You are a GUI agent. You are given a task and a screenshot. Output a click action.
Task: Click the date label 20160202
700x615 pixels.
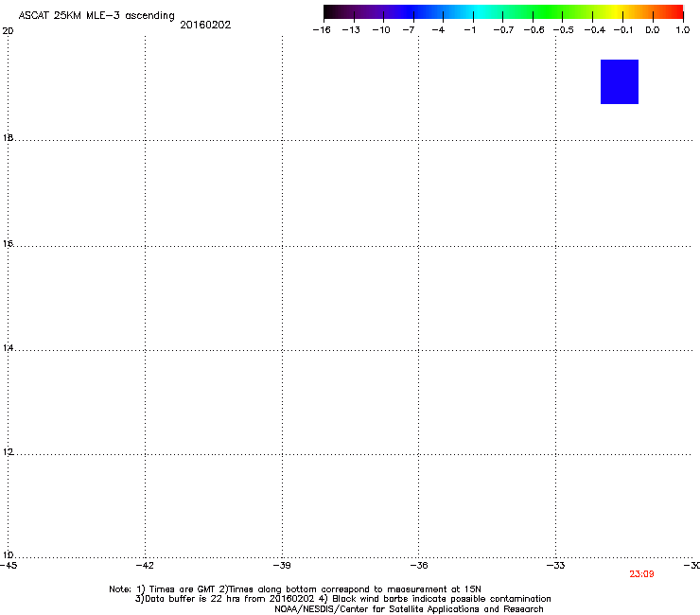click(x=205, y=25)
